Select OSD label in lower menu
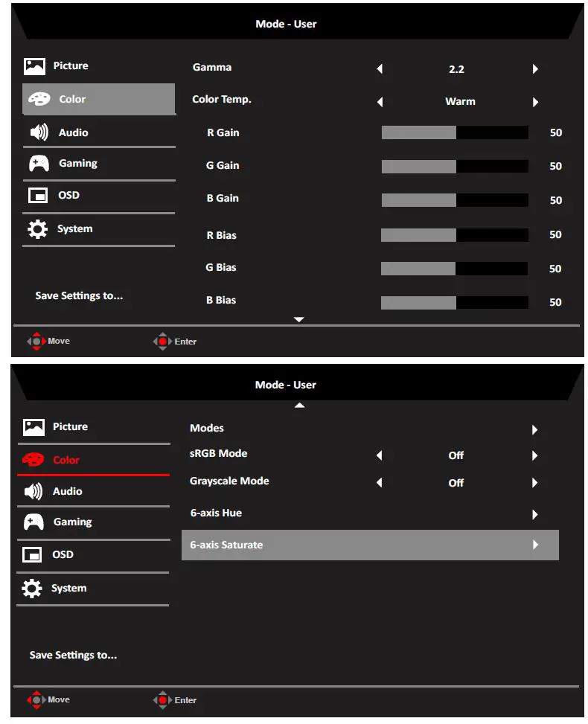 click(x=63, y=554)
